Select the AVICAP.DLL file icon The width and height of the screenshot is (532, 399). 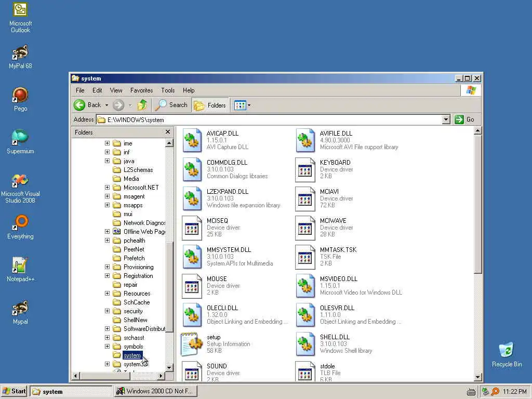point(192,140)
